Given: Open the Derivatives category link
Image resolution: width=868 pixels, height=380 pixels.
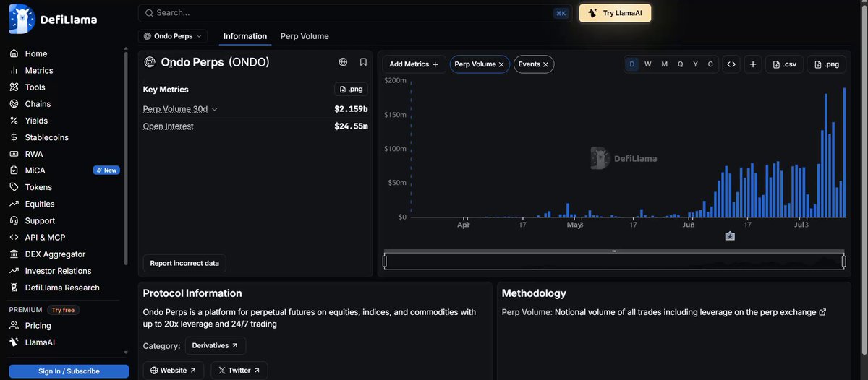Looking at the screenshot, I should [x=216, y=346].
